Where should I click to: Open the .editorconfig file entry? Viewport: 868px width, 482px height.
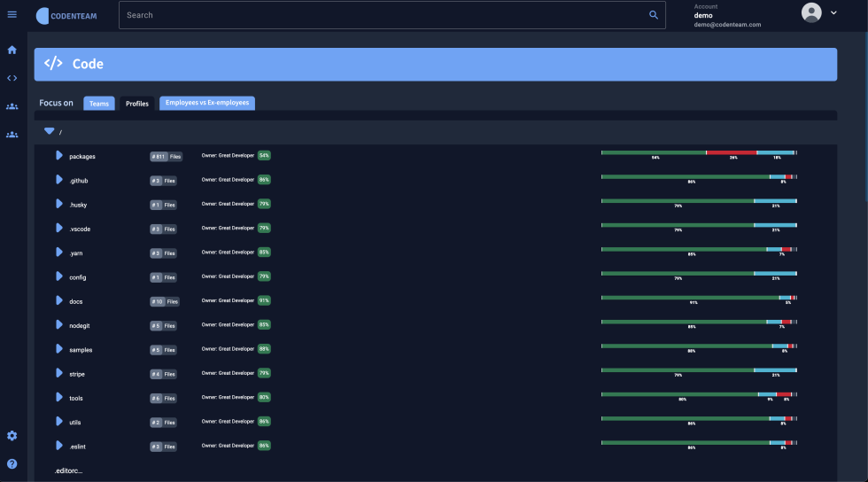pos(68,470)
